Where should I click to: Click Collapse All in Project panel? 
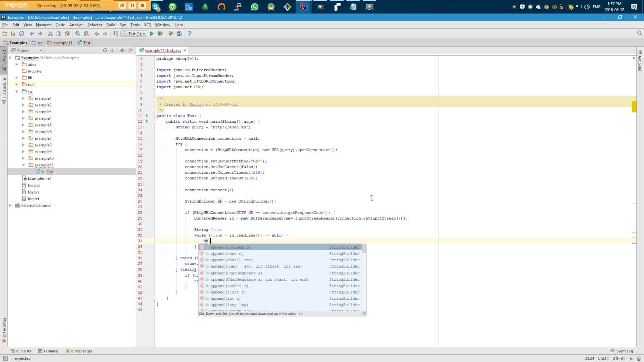tap(112, 50)
